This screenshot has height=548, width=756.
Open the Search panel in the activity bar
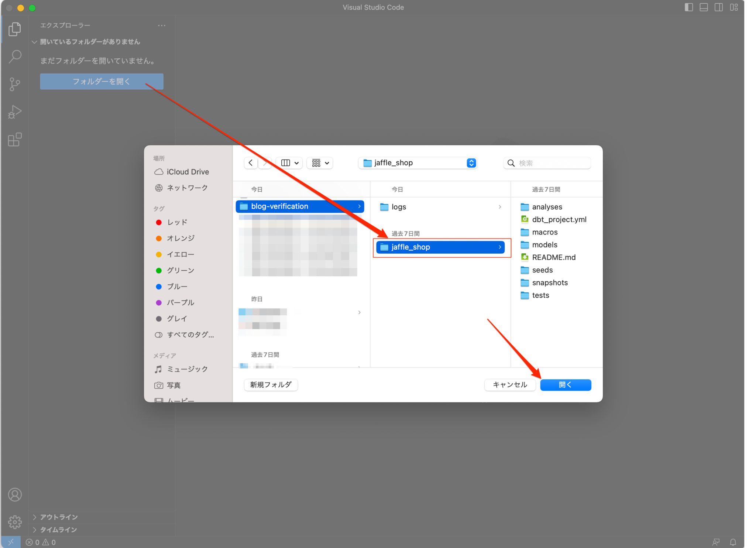tap(14, 56)
